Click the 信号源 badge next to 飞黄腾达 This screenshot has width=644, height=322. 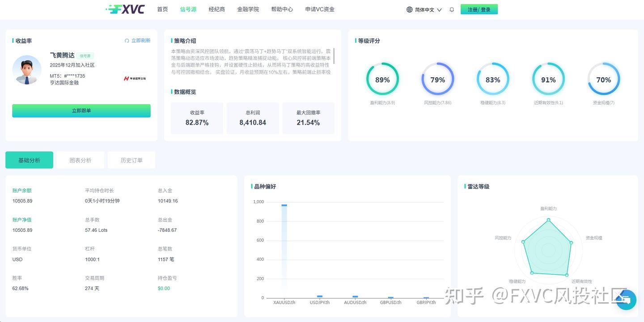[85, 56]
